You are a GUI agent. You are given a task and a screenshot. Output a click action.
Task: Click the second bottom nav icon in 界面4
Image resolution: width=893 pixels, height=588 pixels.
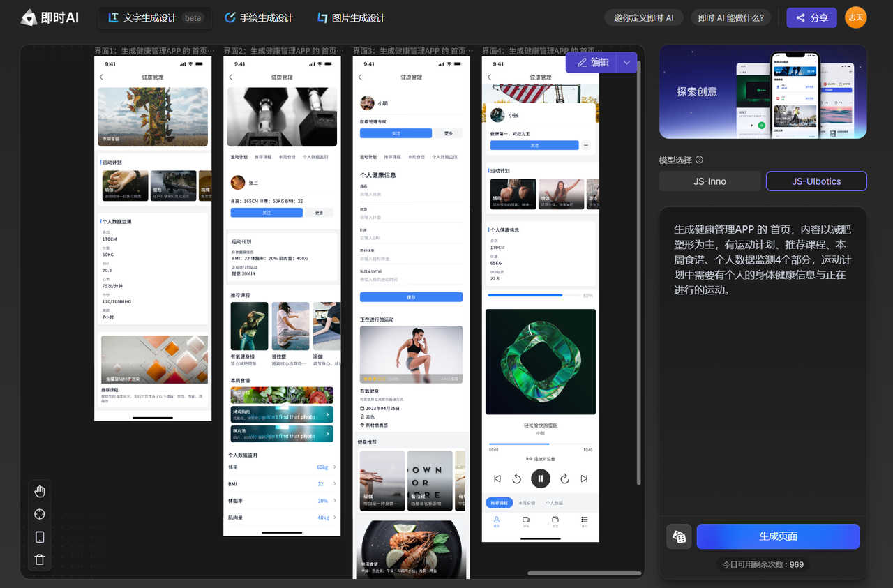pyautogui.click(x=526, y=521)
